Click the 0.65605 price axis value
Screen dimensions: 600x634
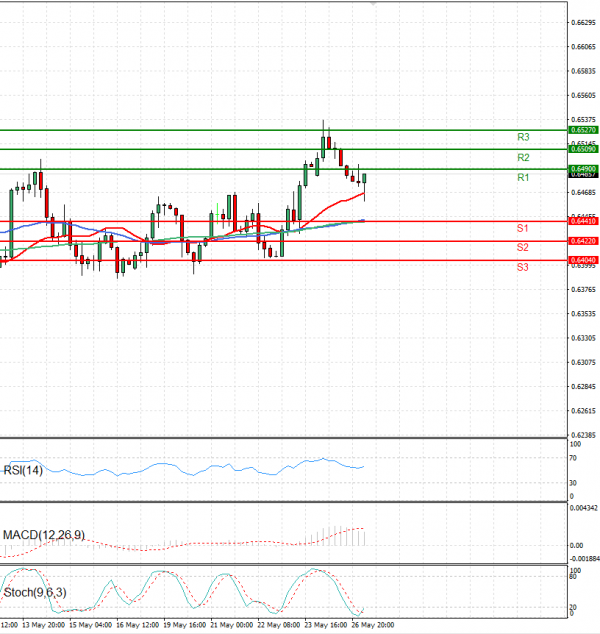click(583, 95)
